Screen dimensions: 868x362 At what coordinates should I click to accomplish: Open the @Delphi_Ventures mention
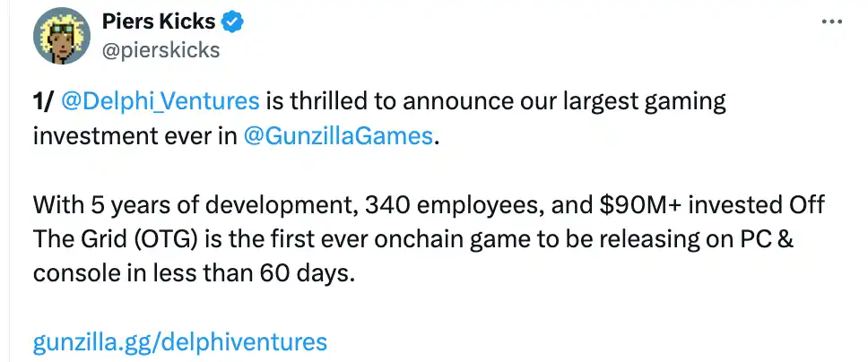[161, 102]
